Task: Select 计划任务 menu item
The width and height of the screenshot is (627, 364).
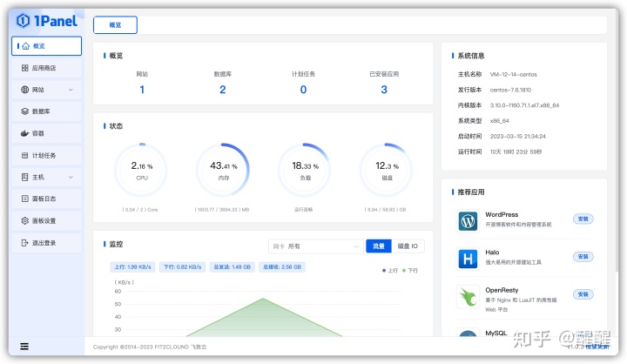Action: (x=46, y=155)
